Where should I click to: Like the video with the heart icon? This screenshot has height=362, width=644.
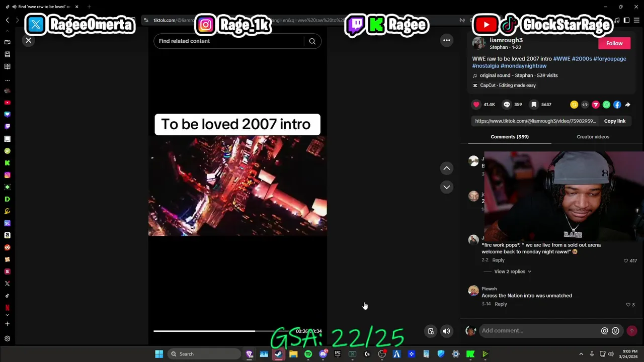[x=476, y=105]
